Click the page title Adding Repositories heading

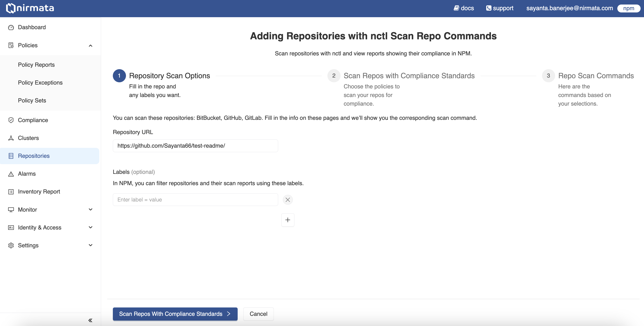pos(373,36)
